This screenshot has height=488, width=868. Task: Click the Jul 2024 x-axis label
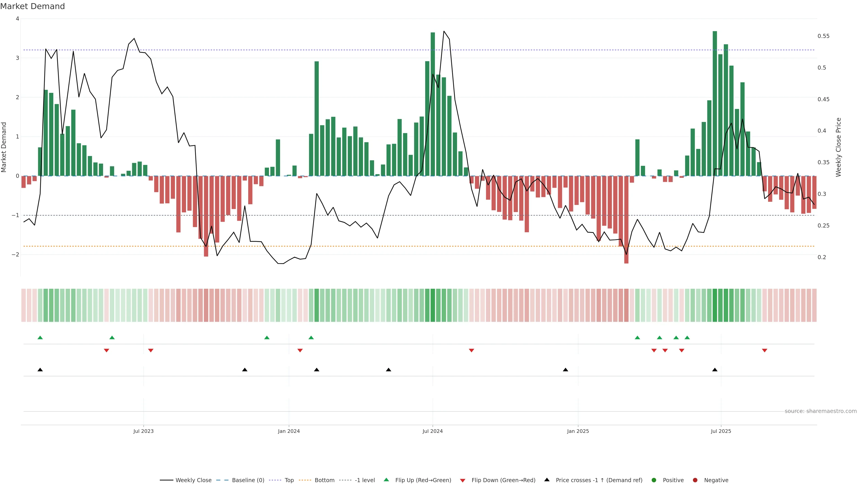point(433,431)
